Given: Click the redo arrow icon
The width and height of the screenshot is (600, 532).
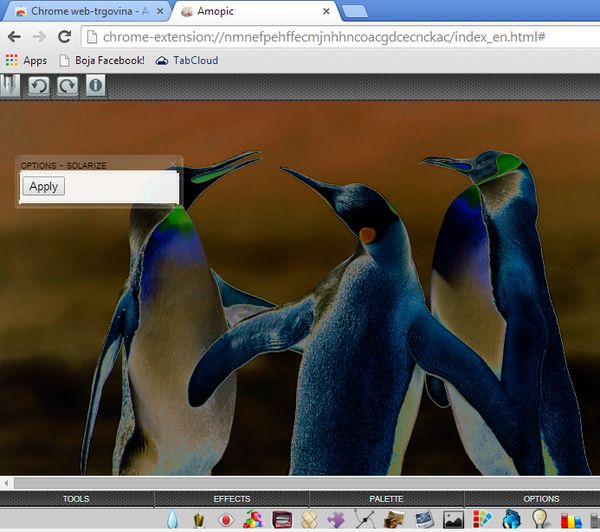Looking at the screenshot, I should tap(67, 86).
